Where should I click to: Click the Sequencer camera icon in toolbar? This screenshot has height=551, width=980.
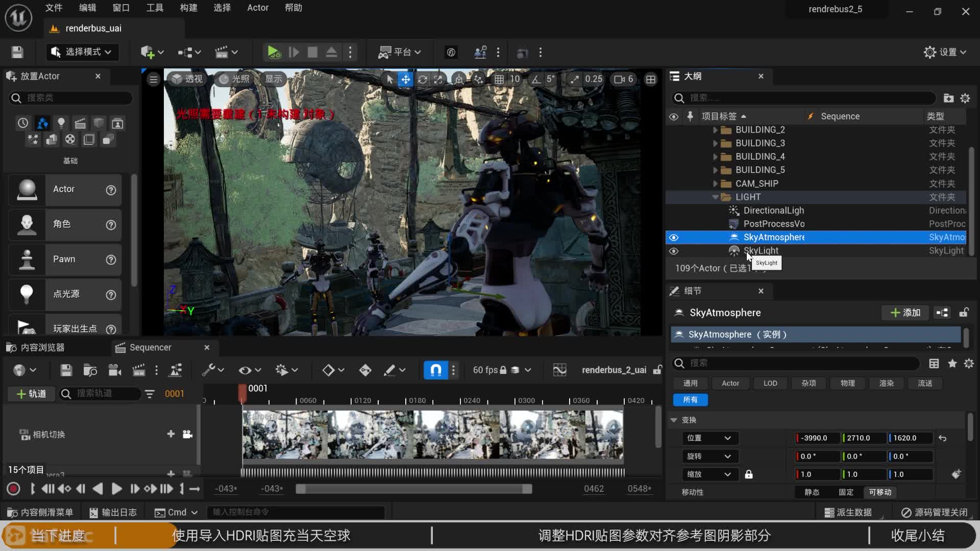pos(115,370)
